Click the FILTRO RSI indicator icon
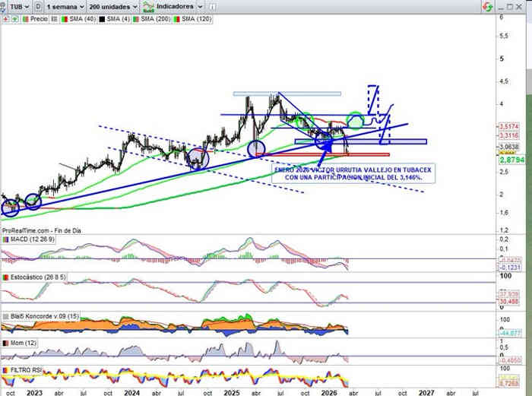The height and width of the screenshot is (396, 532). 5,369
